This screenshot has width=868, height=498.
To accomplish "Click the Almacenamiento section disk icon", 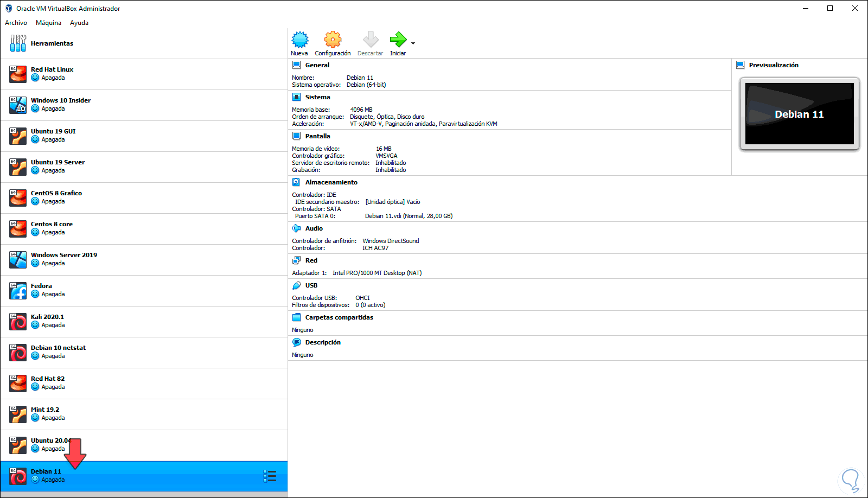I will pos(297,182).
